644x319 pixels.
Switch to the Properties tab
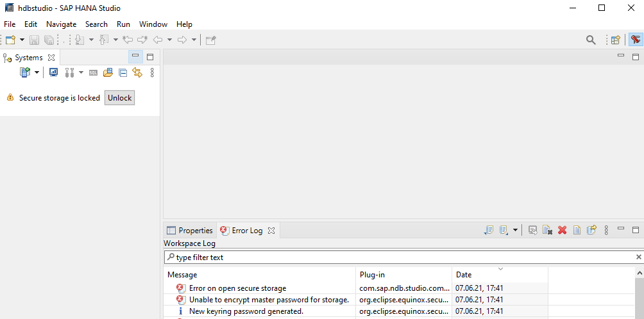(x=190, y=231)
